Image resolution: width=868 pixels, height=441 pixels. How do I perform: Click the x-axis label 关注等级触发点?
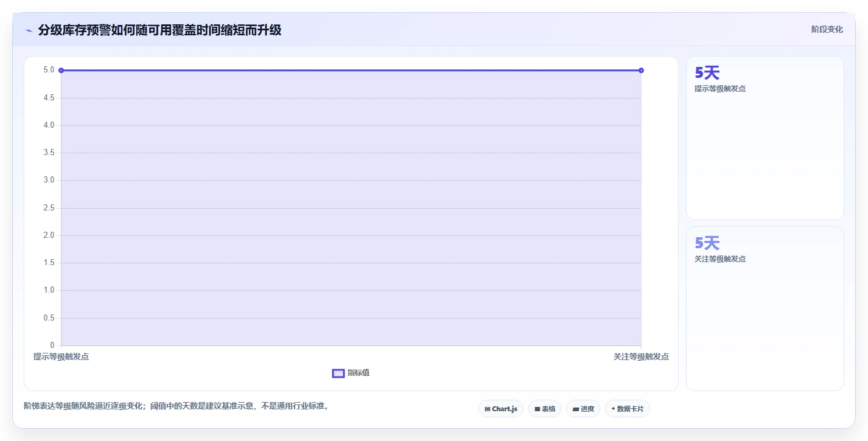click(x=641, y=356)
